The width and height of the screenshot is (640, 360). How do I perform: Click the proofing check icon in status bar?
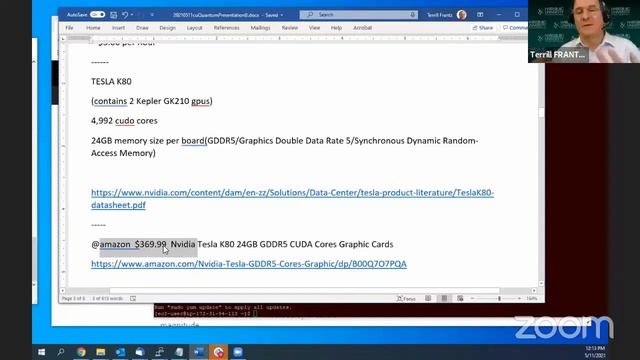pos(133,299)
